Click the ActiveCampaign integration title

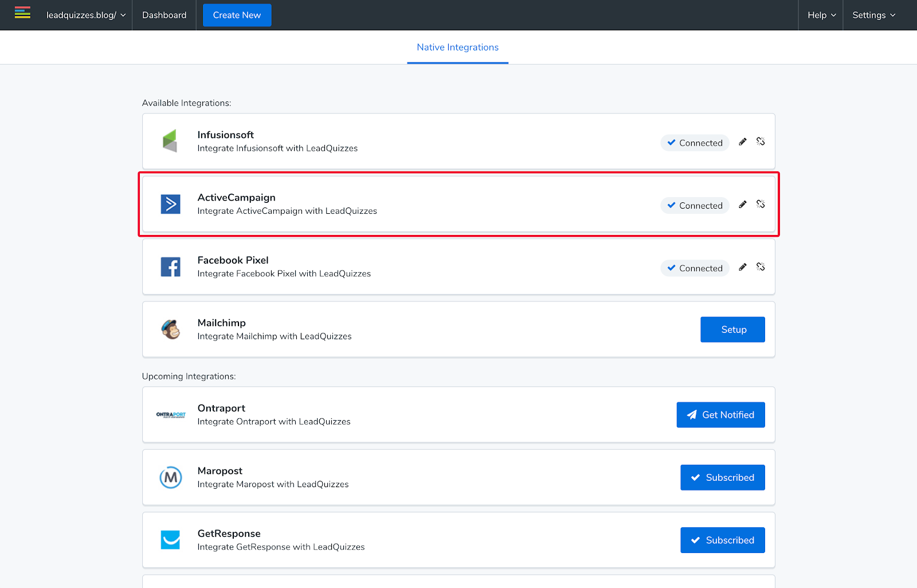[x=236, y=198]
